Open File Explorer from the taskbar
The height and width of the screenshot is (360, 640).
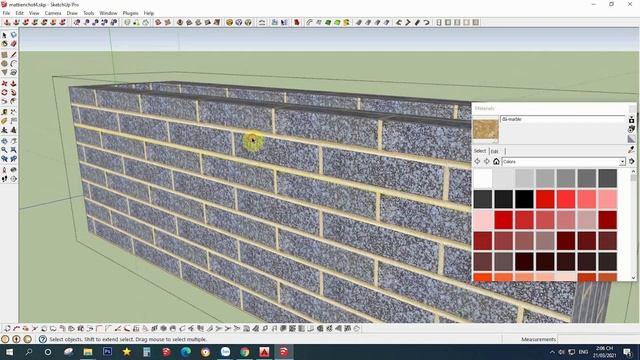coord(88,352)
